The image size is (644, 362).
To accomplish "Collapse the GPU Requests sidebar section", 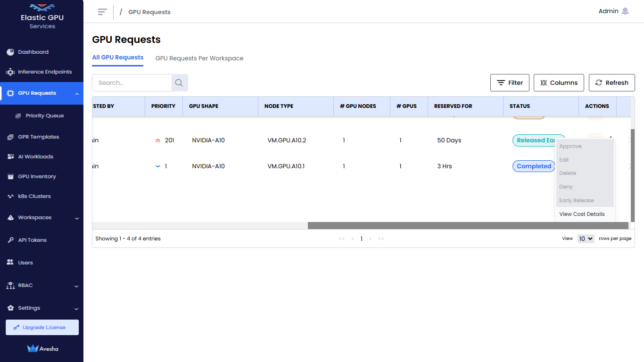I will pyautogui.click(x=77, y=94).
